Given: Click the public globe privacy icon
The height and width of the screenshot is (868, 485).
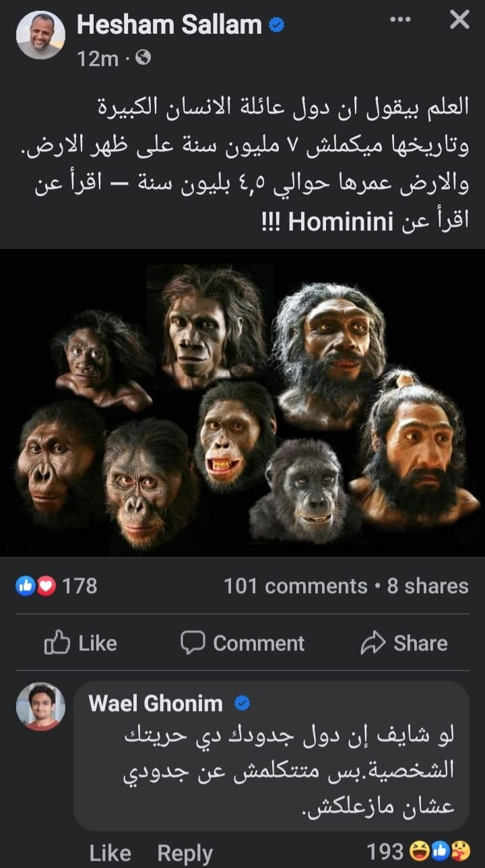Looking at the screenshot, I should [143, 59].
